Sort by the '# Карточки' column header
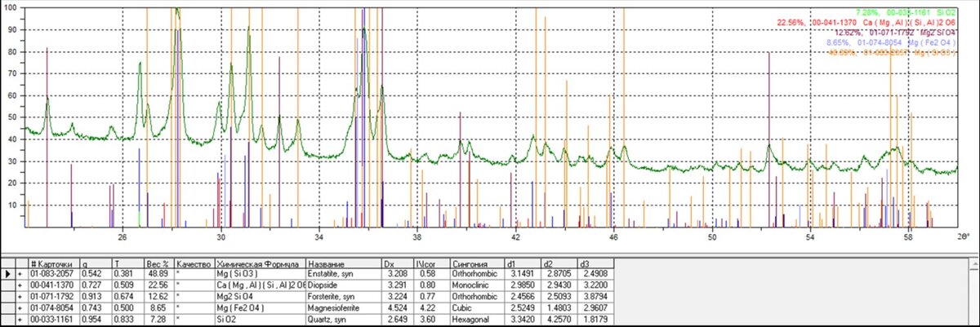 pos(54,265)
